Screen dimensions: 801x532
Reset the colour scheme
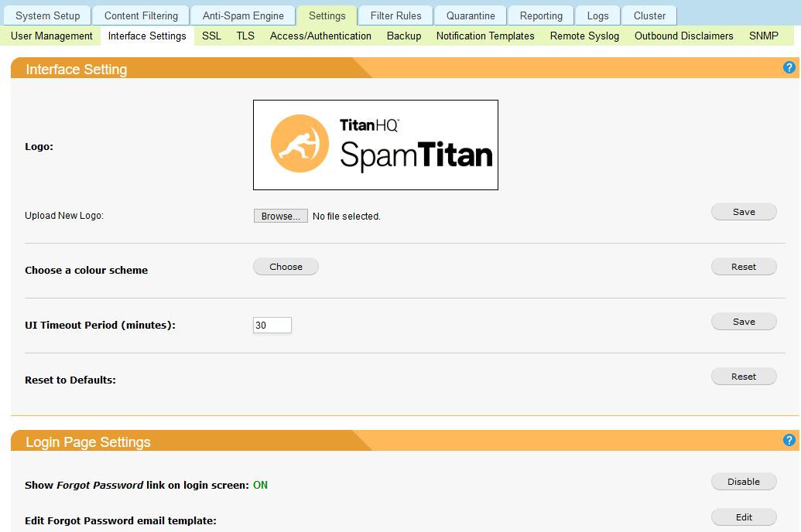point(744,267)
